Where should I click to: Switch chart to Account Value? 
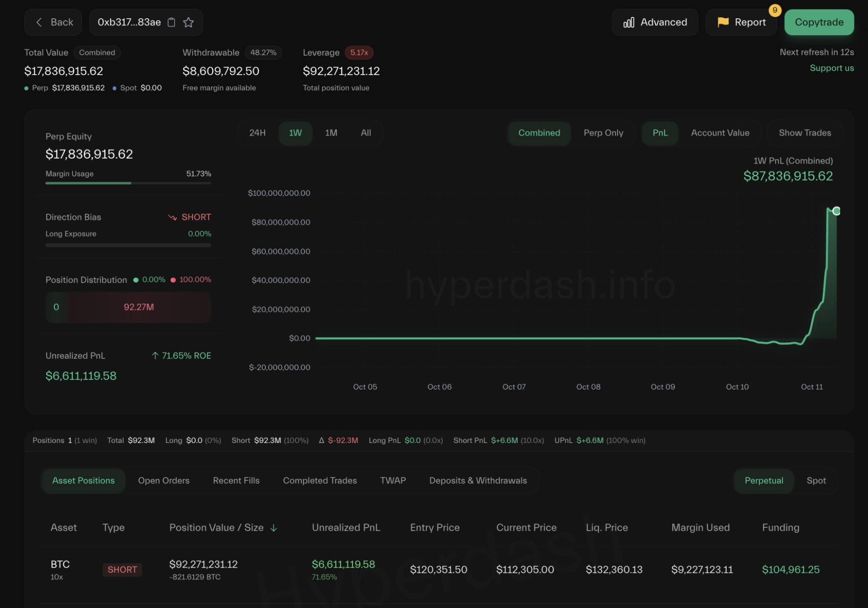click(x=720, y=133)
